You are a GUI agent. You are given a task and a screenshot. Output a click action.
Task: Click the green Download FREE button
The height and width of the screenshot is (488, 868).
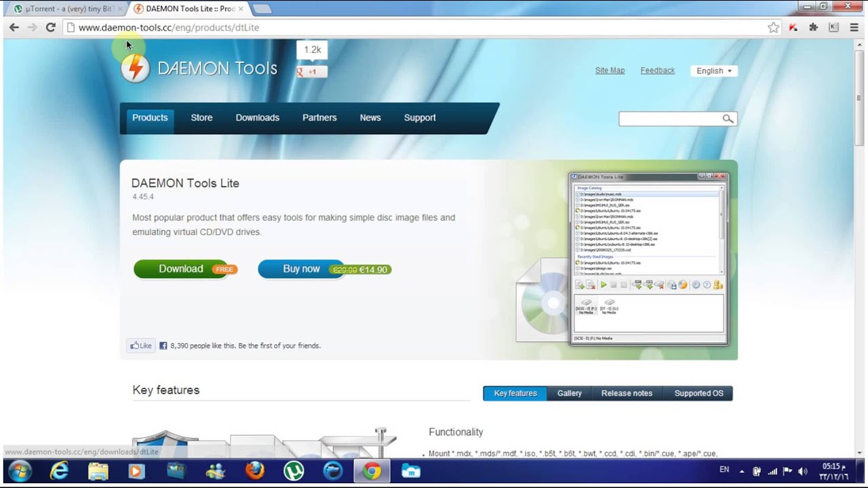185,269
